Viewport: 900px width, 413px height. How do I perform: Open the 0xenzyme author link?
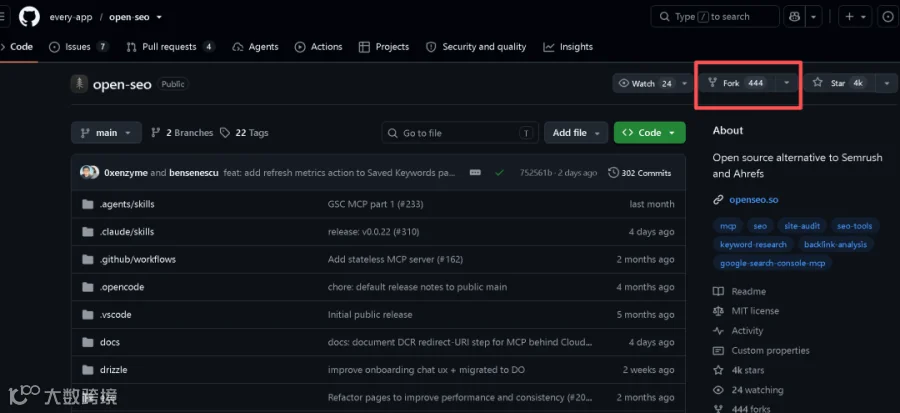click(x=126, y=173)
